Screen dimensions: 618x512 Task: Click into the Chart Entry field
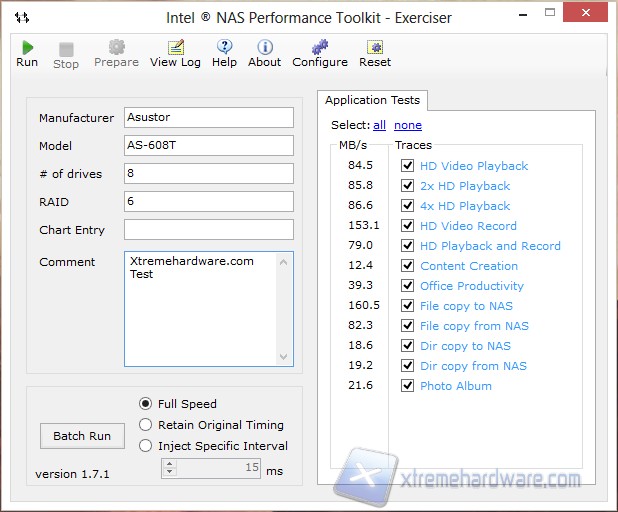(208, 230)
